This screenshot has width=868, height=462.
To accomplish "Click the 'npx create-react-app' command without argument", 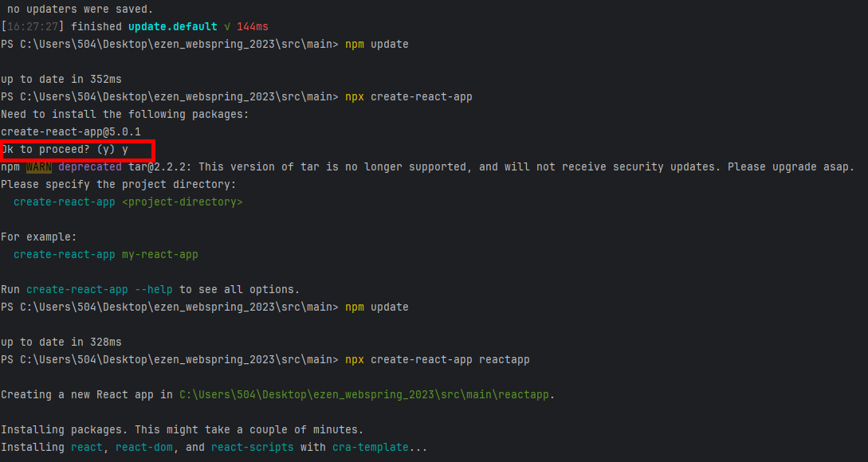I will (x=409, y=97).
